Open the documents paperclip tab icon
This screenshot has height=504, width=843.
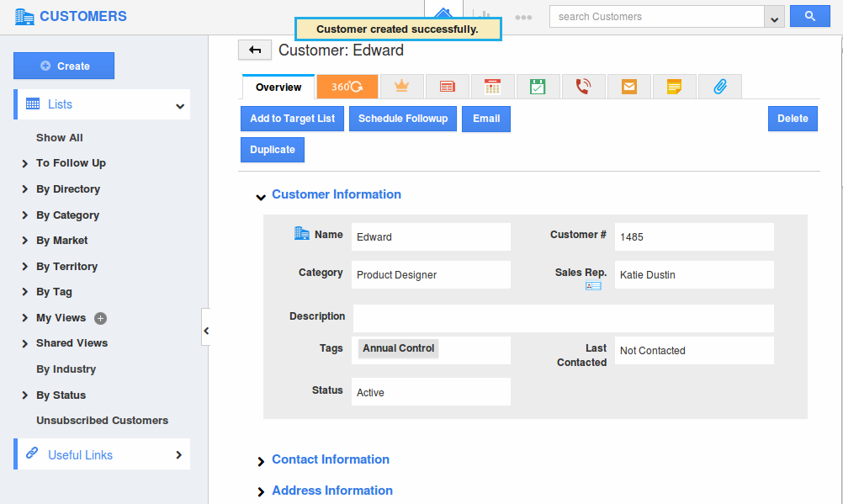(x=720, y=87)
